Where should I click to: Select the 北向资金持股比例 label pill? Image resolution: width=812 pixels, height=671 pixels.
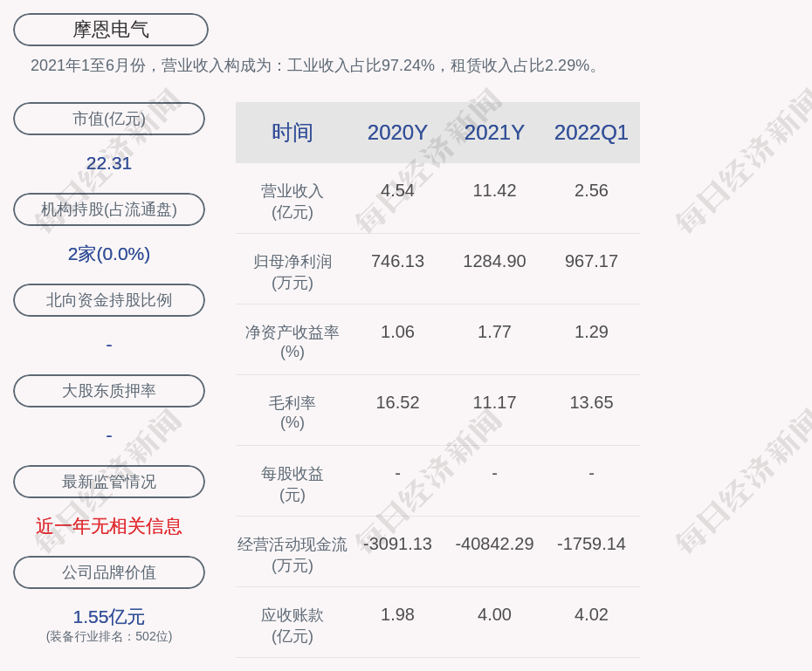coord(109,300)
